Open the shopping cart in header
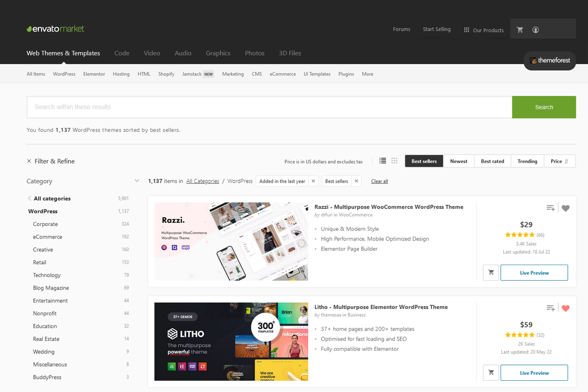This screenshot has width=588, height=392. click(520, 30)
